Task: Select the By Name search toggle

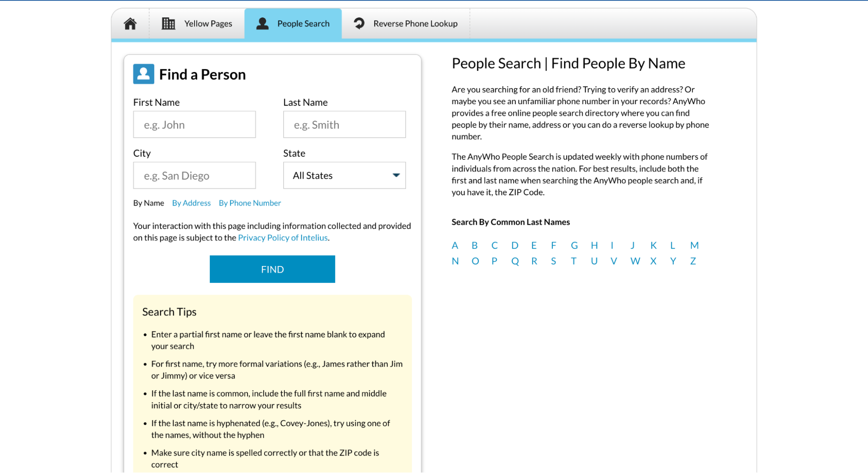Action: pyautogui.click(x=148, y=202)
